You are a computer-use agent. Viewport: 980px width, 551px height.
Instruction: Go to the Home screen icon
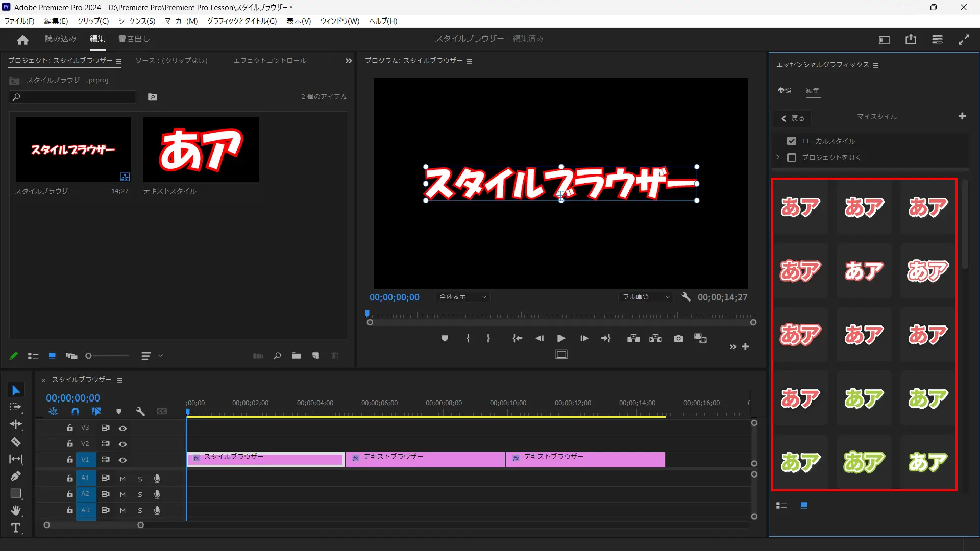click(22, 39)
